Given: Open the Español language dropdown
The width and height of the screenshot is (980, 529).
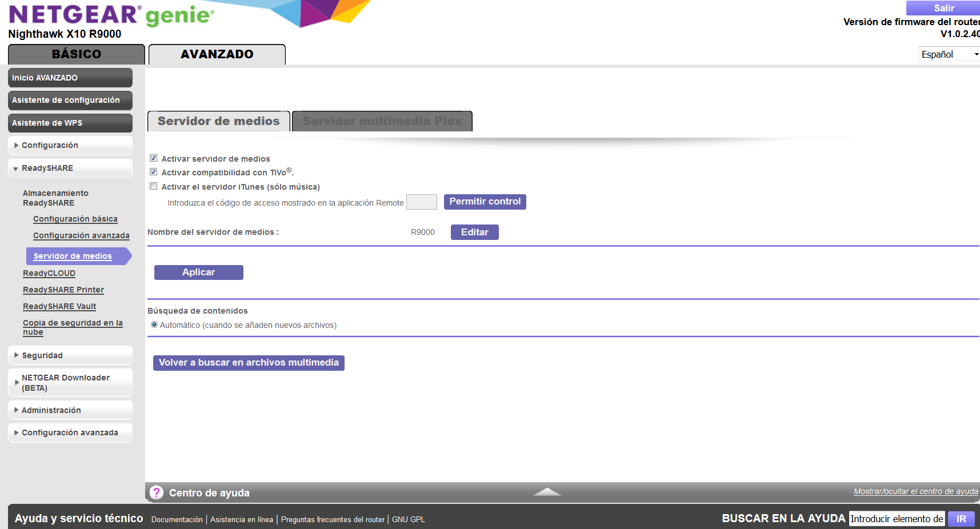Looking at the screenshot, I should click(949, 54).
